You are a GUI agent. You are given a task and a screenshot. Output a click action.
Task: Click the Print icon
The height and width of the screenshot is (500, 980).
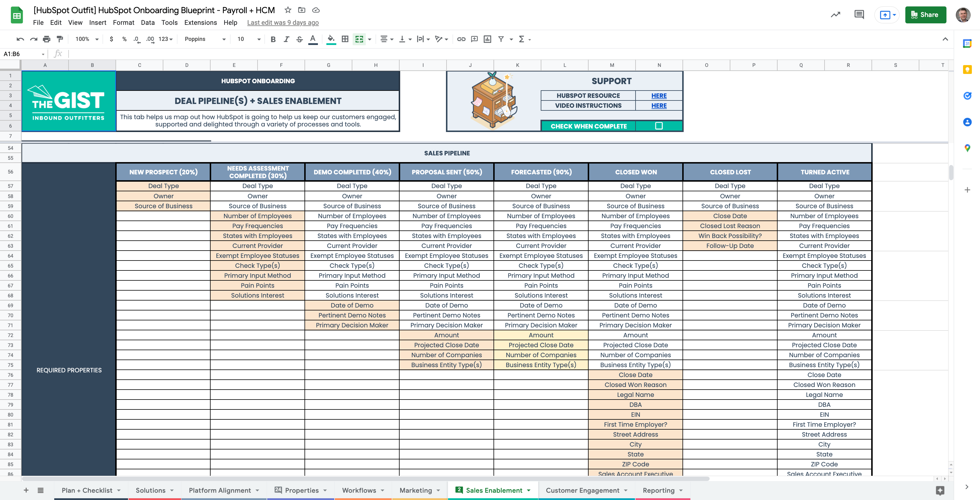pos(46,39)
